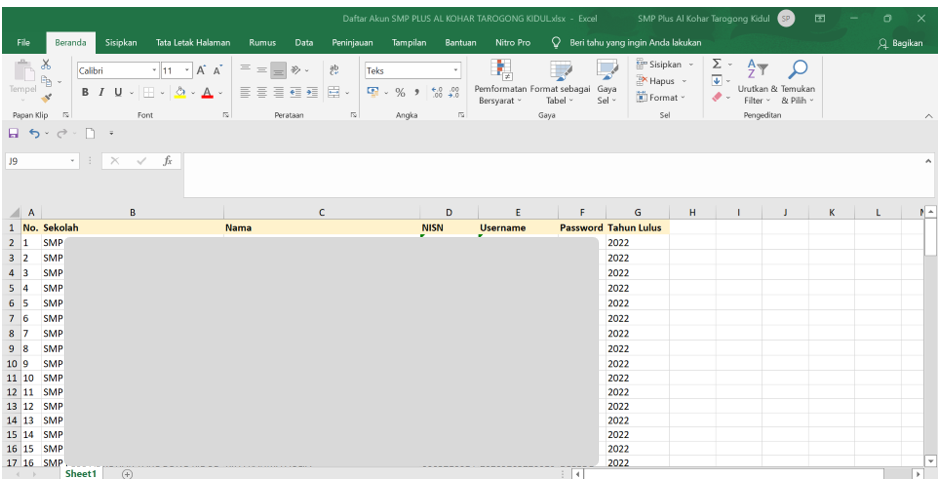The height and width of the screenshot is (484, 944).
Task: Click the Undo arrow icon
Action: [x=34, y=133]
